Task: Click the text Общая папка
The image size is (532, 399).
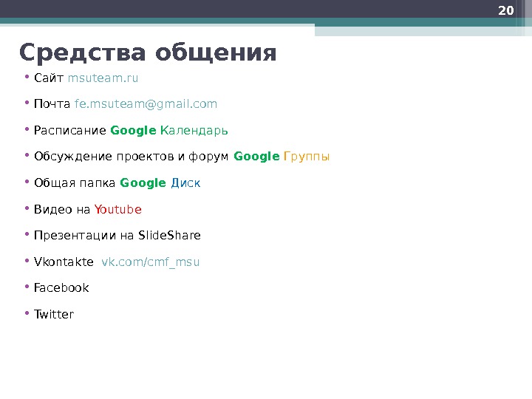Action: point(75,183)
